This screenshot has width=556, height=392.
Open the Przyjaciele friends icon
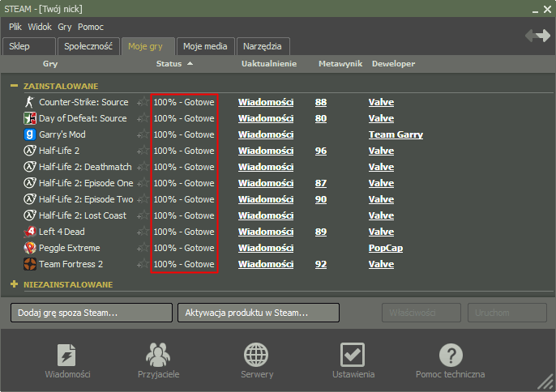(x=158, y=355)
